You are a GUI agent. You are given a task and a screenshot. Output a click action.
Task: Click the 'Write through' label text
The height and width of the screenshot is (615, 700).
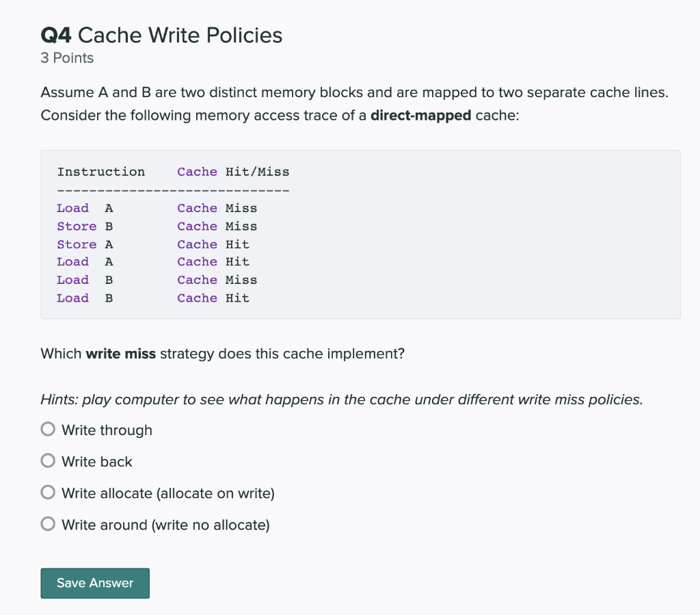[107, 430]
